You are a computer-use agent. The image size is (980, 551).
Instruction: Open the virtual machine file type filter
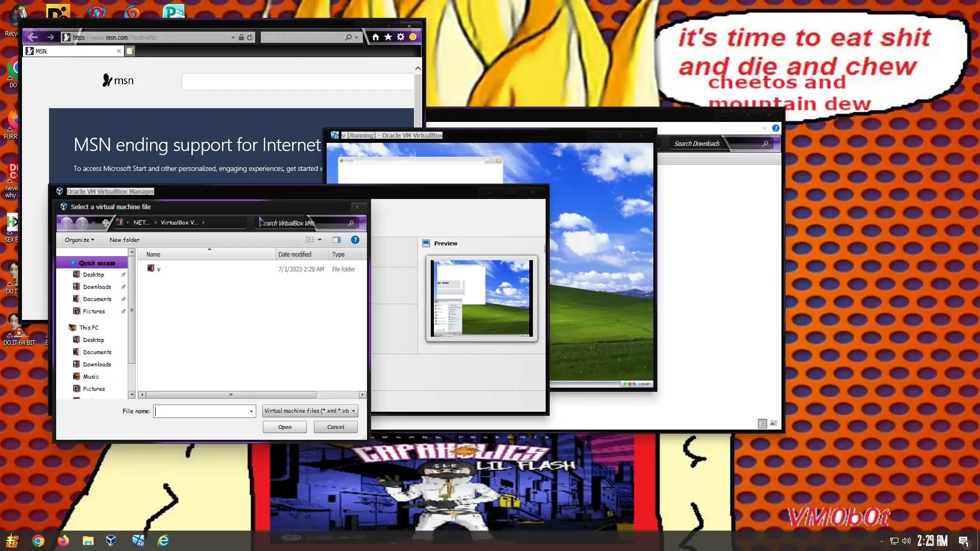(x=310, y=411)
